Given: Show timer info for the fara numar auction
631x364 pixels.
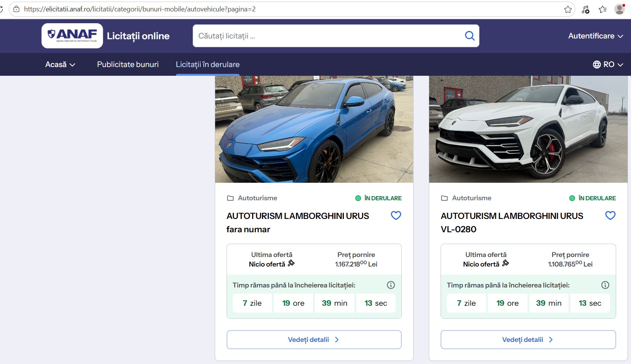Looking at the screenshot, I should pyautogui.click(x=391, y=285).
